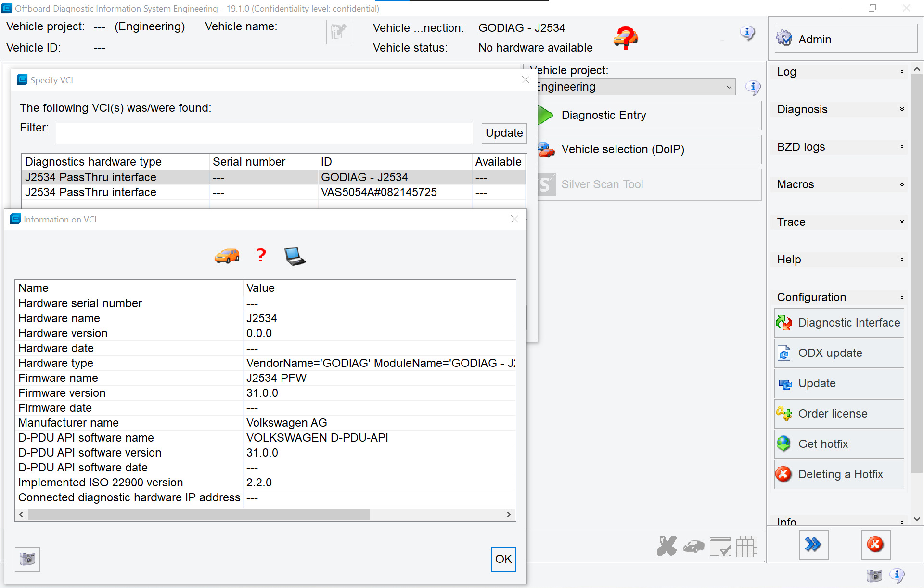Click the Serial number column header
The width and height of the screenshot is (924, 588).
264,162
